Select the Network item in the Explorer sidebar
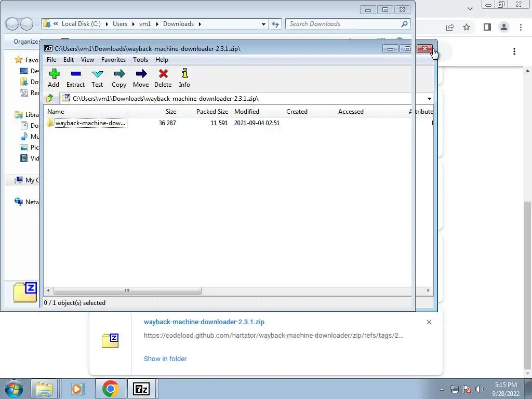The height and width of the screenshot is (399, 532). (27, 202)
